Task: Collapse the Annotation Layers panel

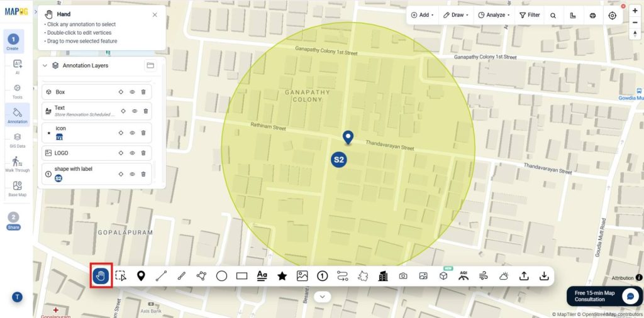Action: click(45, 65)
